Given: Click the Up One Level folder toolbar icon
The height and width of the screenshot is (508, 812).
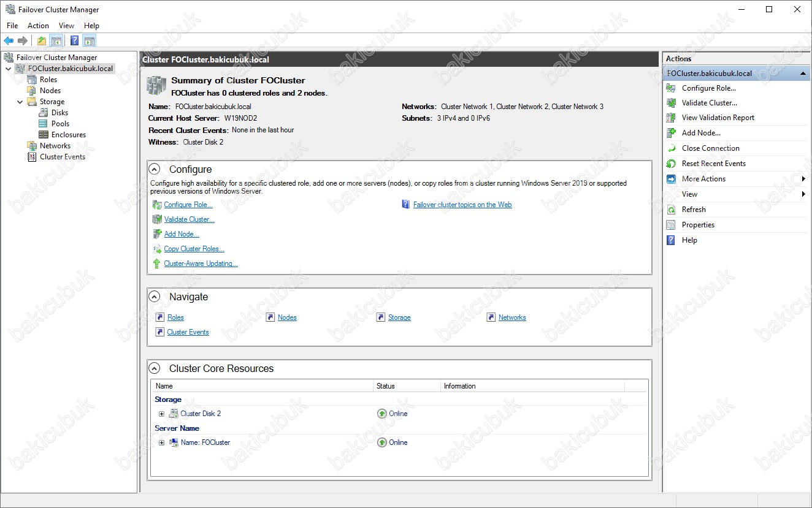Looking at the screenshot, I should coord(41,41).
